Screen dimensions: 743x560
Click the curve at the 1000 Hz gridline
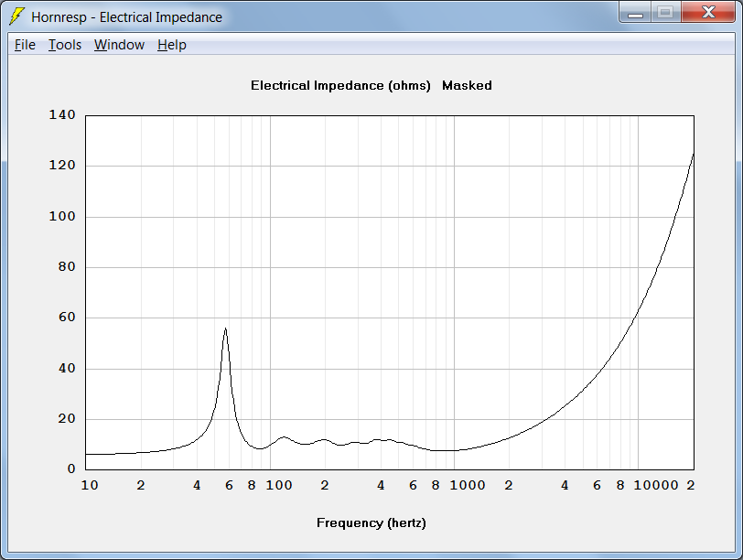tap(455, 450)
